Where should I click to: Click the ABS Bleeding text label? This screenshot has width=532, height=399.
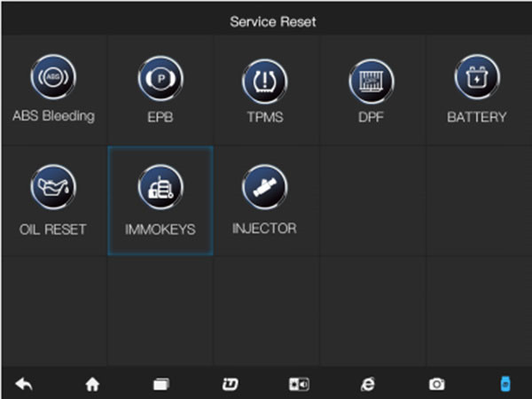53,116
